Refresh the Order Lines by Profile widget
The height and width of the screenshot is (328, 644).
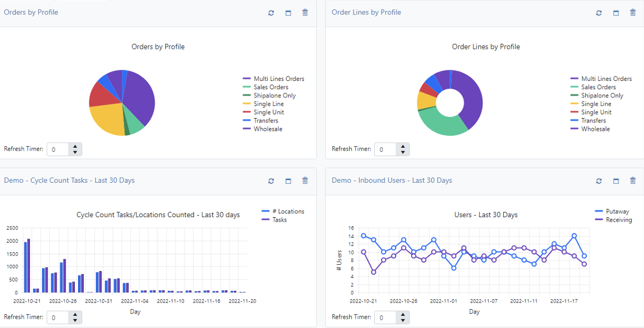[599, 13]
